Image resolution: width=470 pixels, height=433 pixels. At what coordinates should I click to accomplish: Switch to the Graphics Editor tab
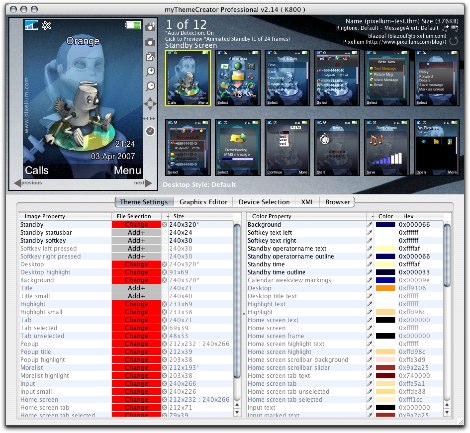[203, 202]
